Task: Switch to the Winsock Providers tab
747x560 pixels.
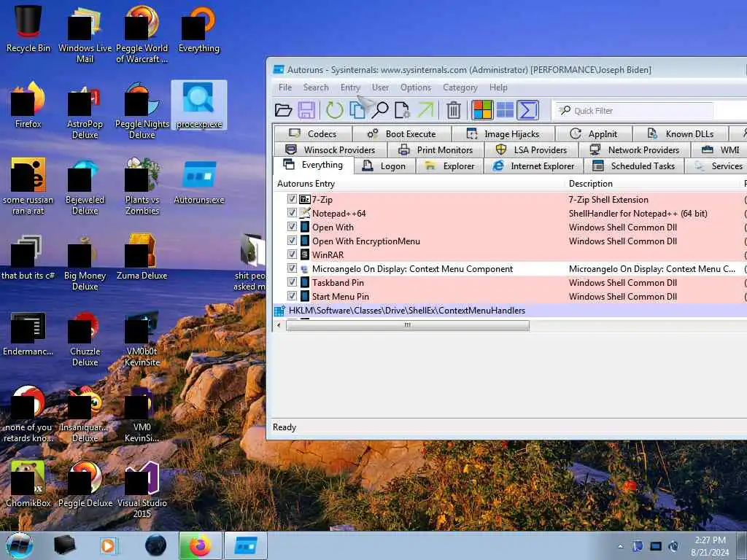Action: click(x=330, y=150)
